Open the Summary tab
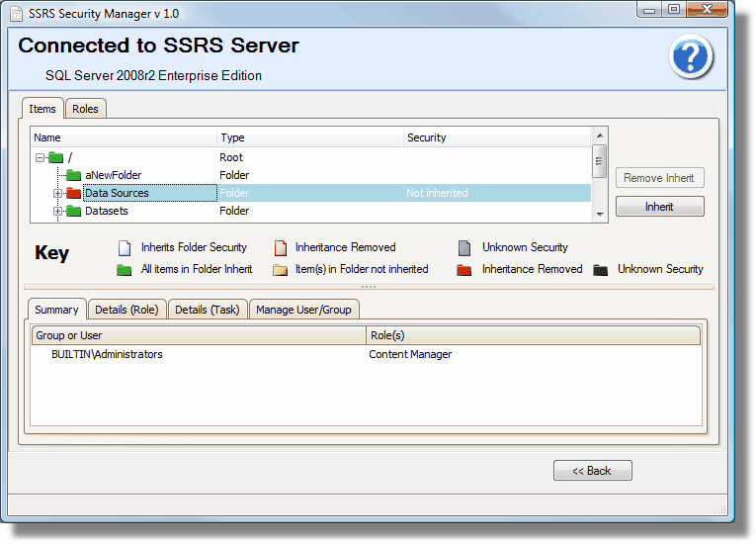The height and width of the screenshot is (544, 756). [x=56, y=310]
